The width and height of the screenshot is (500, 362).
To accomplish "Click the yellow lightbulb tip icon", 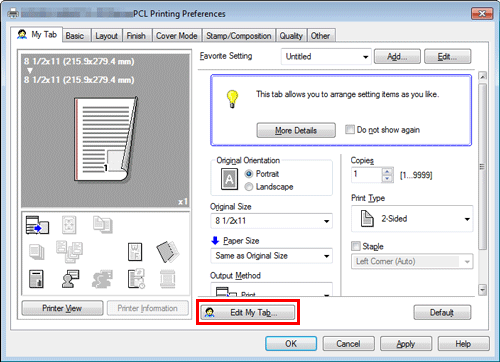I will tap(232, 99).
